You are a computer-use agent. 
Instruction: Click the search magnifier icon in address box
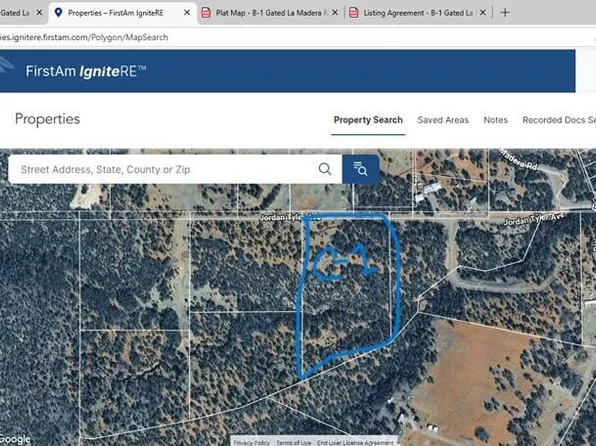coord(325,169)
